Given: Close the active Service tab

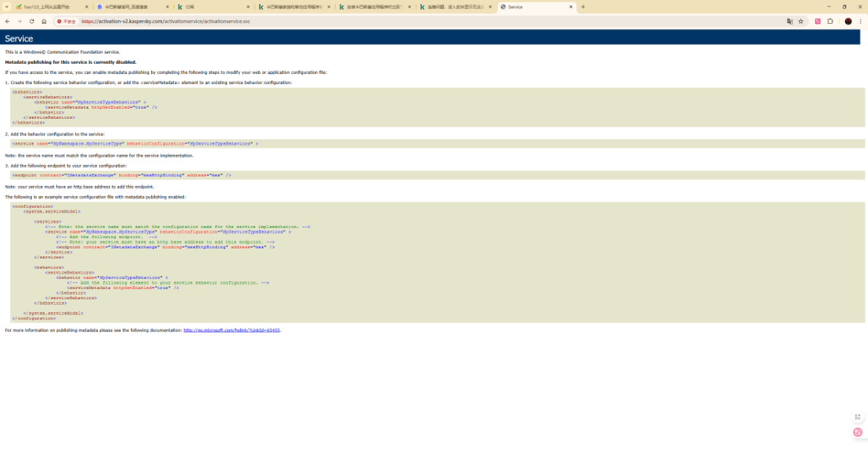Looking at the screenshot, I should [x=571, y=7].
